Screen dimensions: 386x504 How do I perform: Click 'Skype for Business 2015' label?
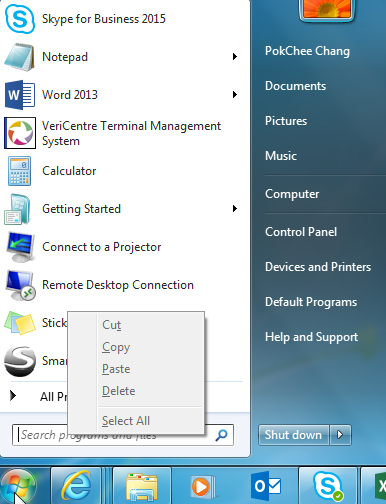pyautogui.click(x=104, y=19)
